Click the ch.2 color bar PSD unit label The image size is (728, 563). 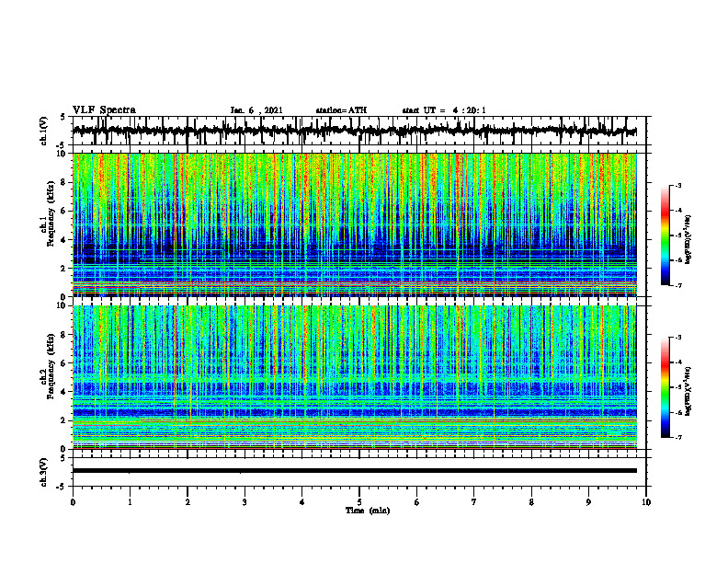point(689,391)
